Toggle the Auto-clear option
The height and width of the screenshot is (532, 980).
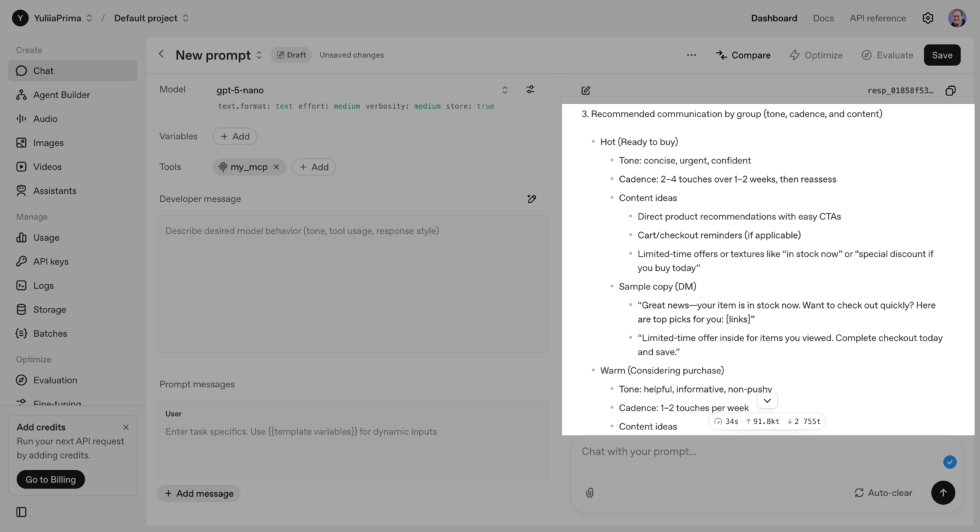tap(883, 493)
